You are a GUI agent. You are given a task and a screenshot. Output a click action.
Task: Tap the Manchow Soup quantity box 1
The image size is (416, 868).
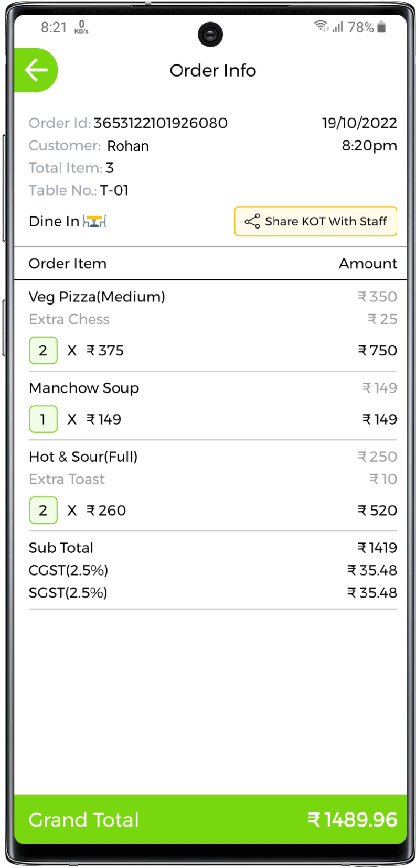tap(43, 419)
